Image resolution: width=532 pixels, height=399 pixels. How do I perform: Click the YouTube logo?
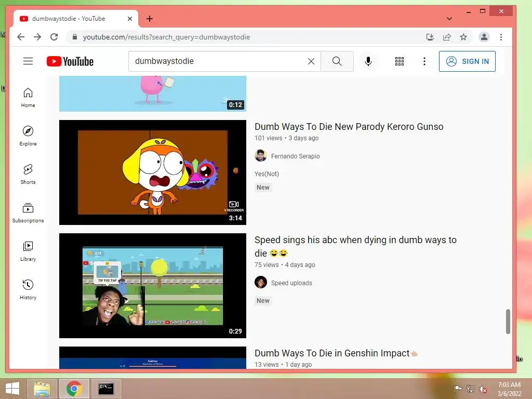[x=70, y=61]
